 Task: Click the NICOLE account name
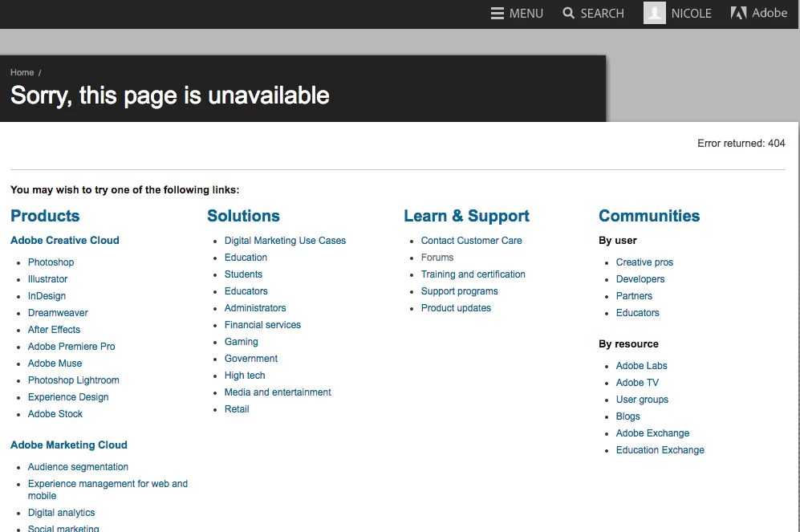pyautogui.click(x=692, y=14)
